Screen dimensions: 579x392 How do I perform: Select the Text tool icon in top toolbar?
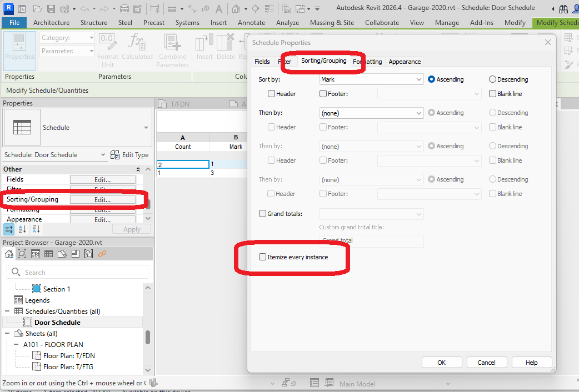coord(220,8)
